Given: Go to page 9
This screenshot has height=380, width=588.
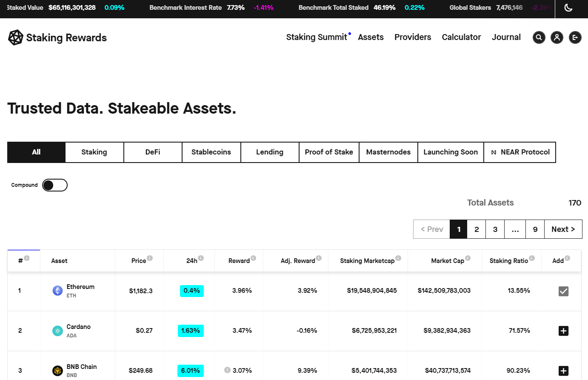Looking at the screenshot, I should click(535, 229).
